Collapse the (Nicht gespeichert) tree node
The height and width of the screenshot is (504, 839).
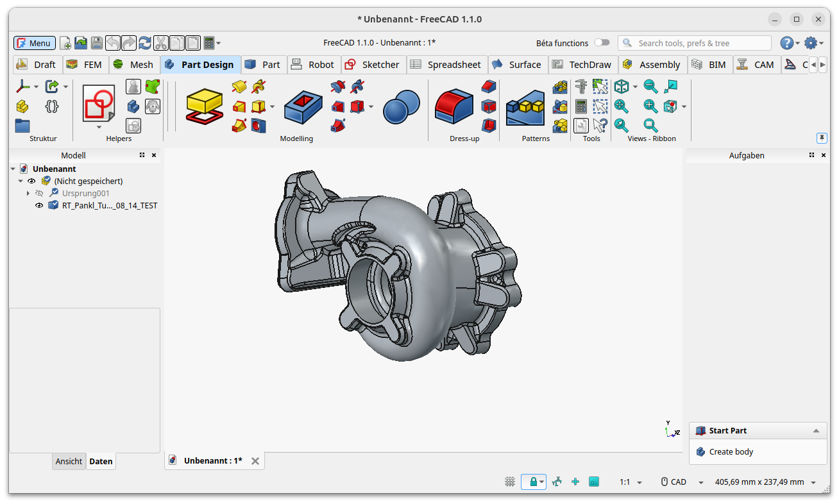(x=21, y=181)
